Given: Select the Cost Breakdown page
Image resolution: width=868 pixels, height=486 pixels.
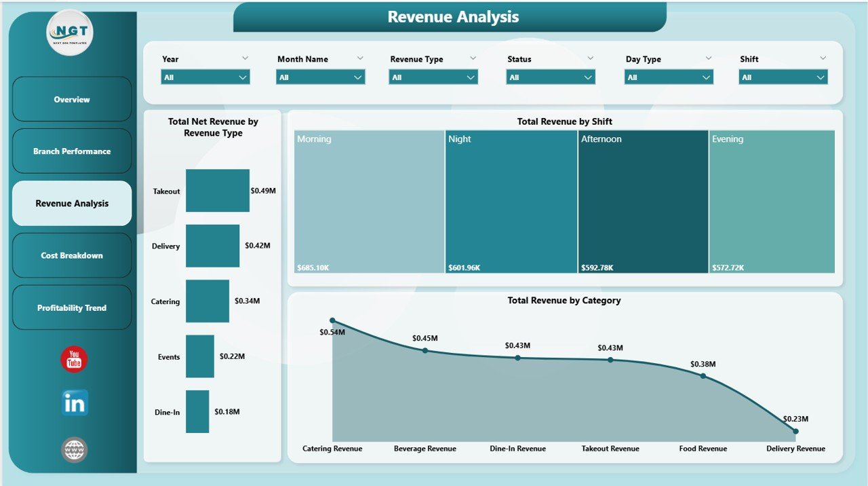Looking at the screenshot, I should pyautogui.click(x=72, y=255).
